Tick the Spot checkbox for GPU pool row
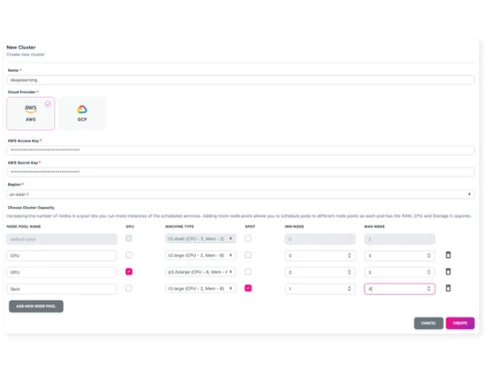Viewport: 500px width, 375px height. (248, 272)
